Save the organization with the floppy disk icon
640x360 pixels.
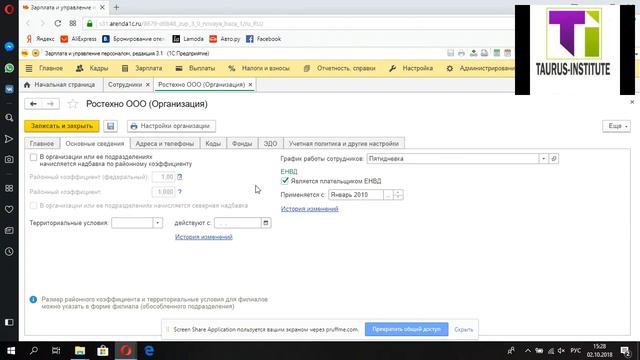coord(111,126)
